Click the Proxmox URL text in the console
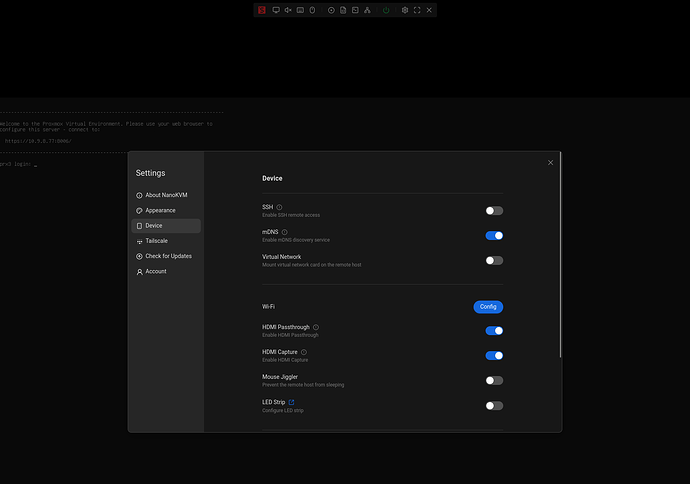 38,141
